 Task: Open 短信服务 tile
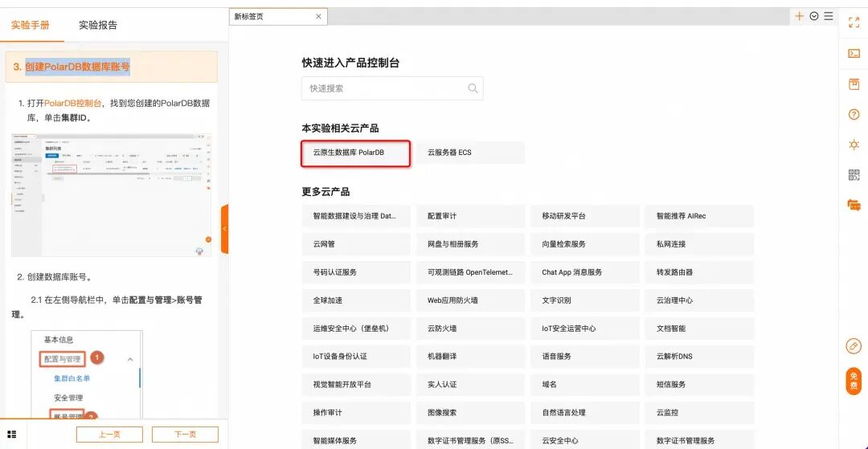tap(700, 385)
